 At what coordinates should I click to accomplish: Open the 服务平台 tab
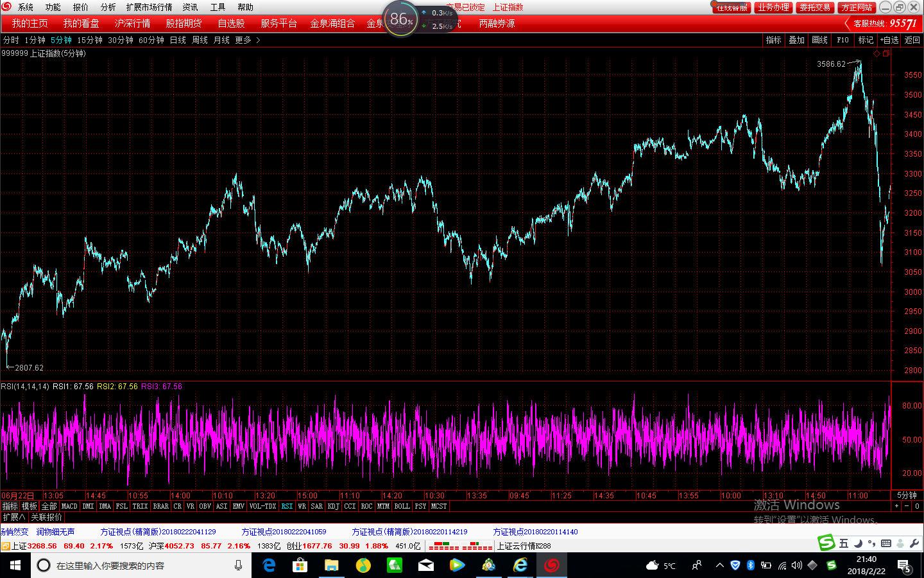[x=278, y=23]
